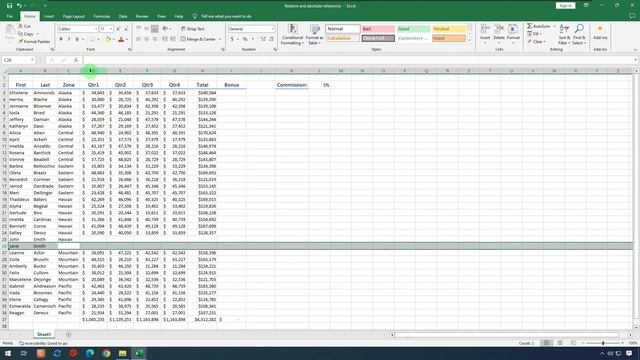Viewport: 640px width, 360px height.
Task: Click the Add-ins button
Action: point(600,33)
